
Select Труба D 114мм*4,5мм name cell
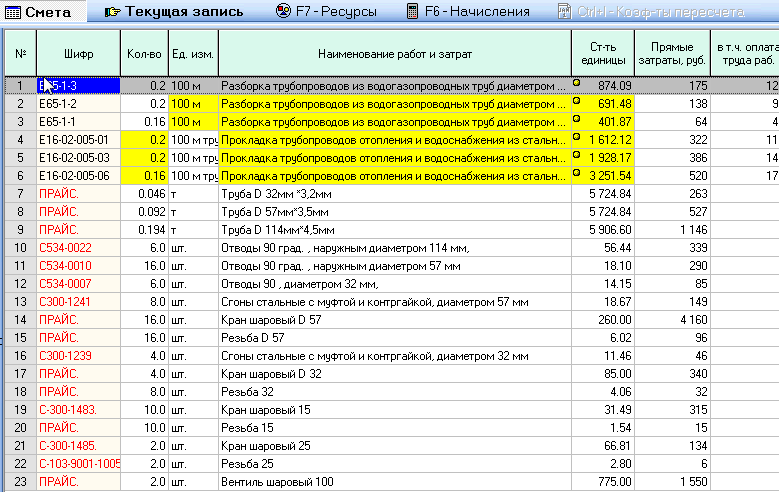point(395,230)
